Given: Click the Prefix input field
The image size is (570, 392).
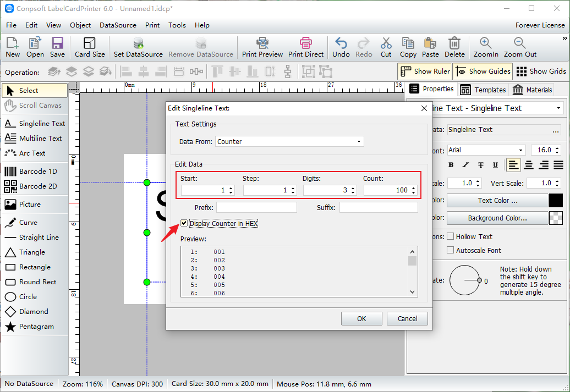Looking at the screenshot, I should coord(256,207).
